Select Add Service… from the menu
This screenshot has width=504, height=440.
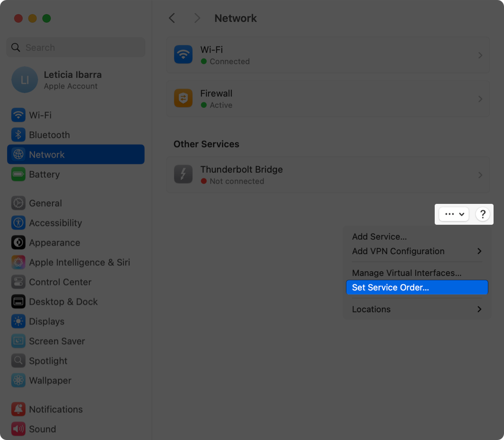pyautogui.click(x=379, y=237)
